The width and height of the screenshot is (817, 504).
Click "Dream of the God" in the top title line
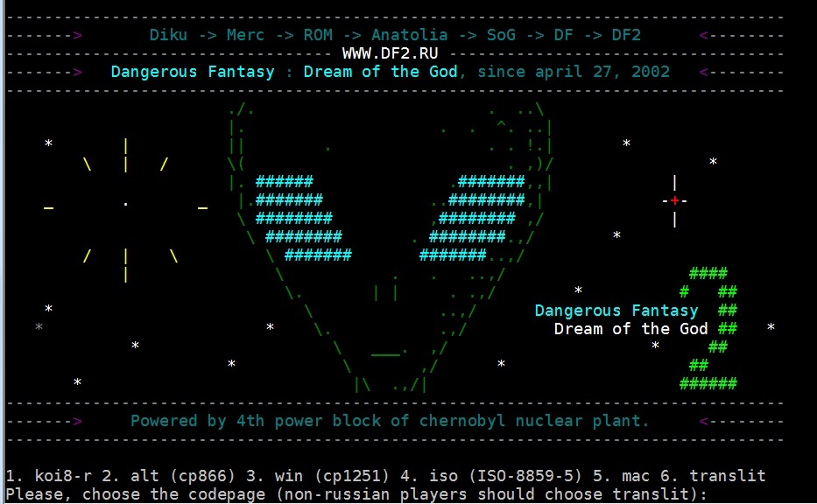pos(380,72)
